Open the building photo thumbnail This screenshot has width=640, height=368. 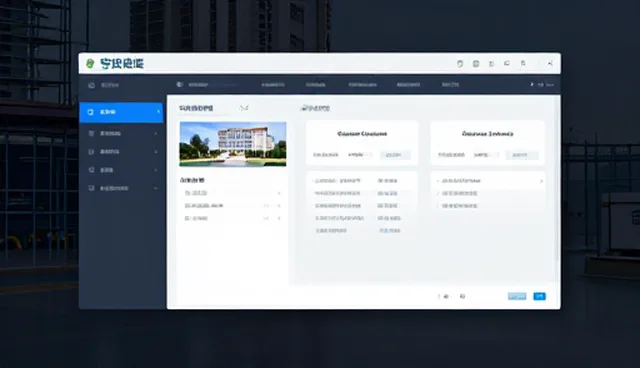[x=233, y=144]
